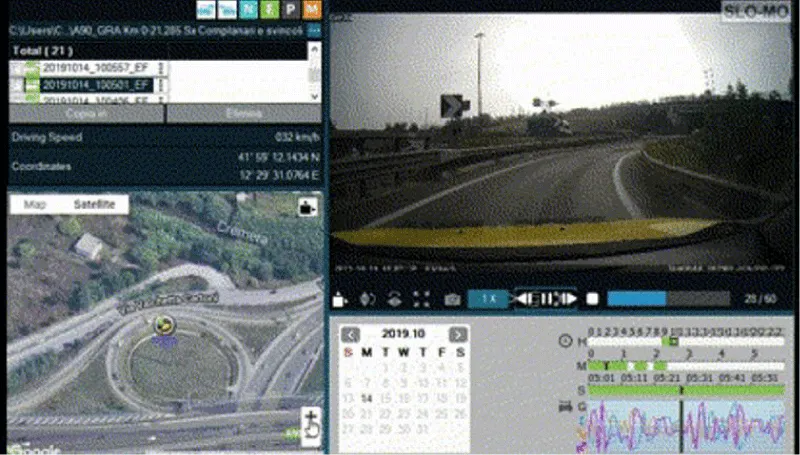Image resolution: width=800 pixels, height=455 pixels.
Task: Switch map to Satellite view
Action: [x=94, y=204]
